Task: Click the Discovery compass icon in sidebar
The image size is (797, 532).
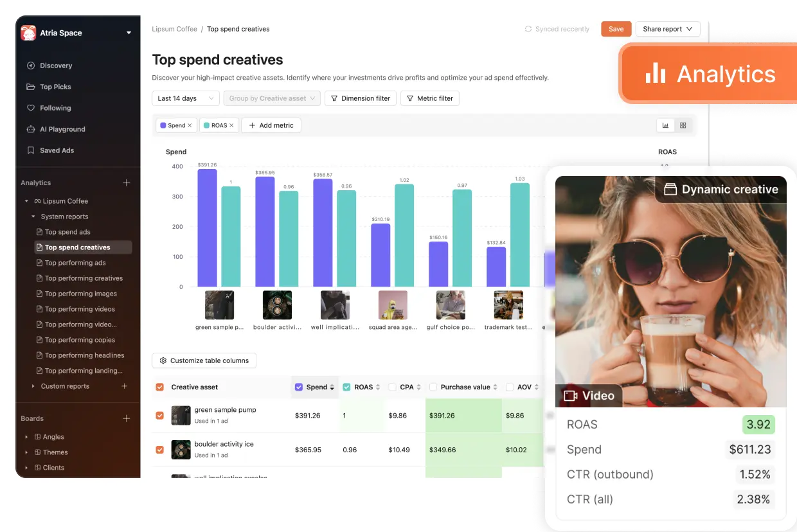Action: click(30, 66)
